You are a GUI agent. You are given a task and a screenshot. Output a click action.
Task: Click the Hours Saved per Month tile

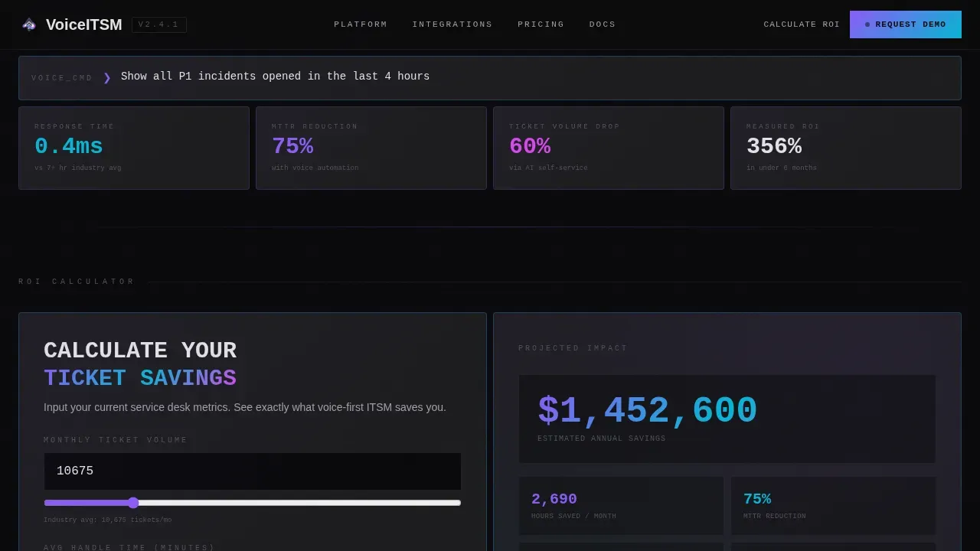pyautogui.click(x=621, y=506)
